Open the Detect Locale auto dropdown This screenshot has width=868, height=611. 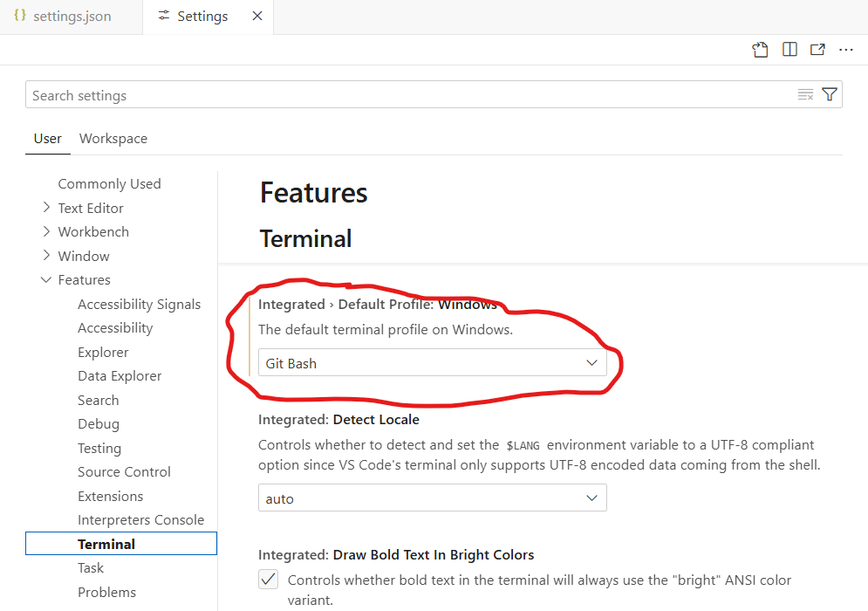[x=432, y=498]
